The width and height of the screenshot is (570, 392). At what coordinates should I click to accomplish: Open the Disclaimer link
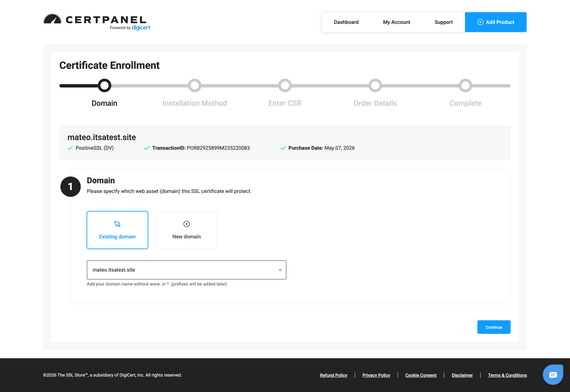[x=462, y=375]
